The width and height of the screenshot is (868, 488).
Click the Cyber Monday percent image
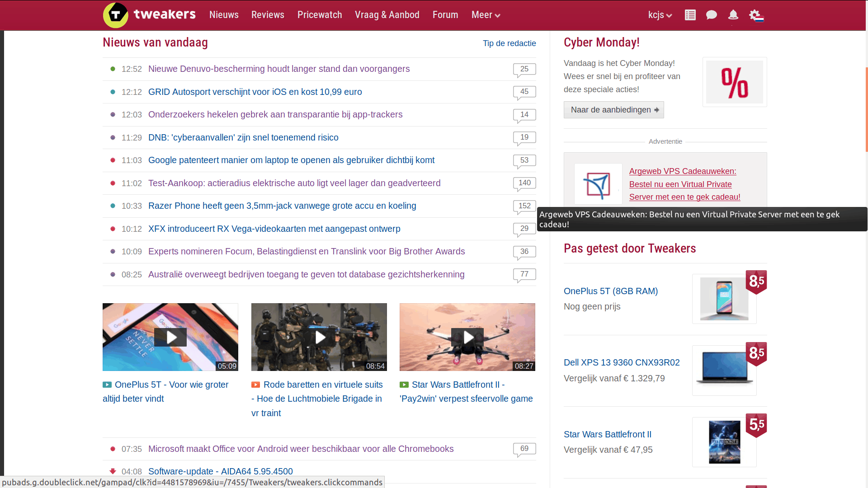tap(734, 82)
